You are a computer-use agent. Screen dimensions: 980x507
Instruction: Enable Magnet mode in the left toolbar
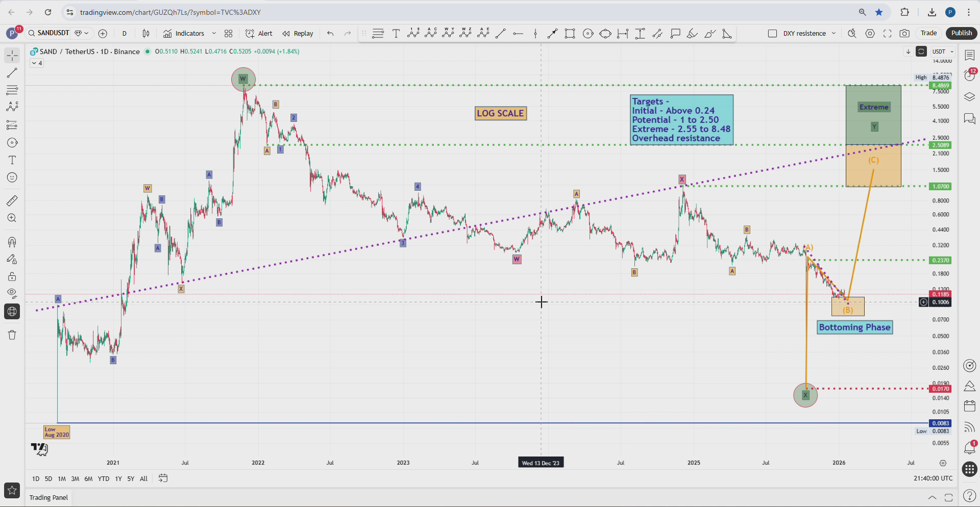coord(11,242)
